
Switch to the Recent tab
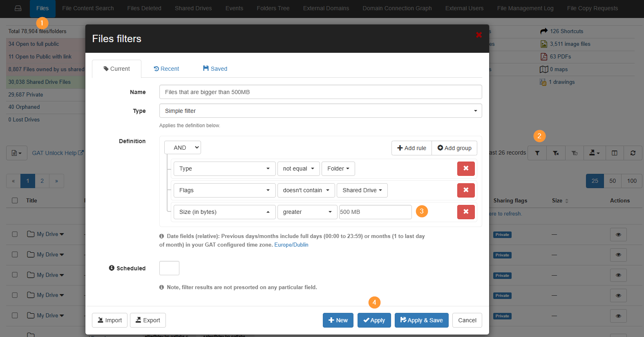[166, 69]
